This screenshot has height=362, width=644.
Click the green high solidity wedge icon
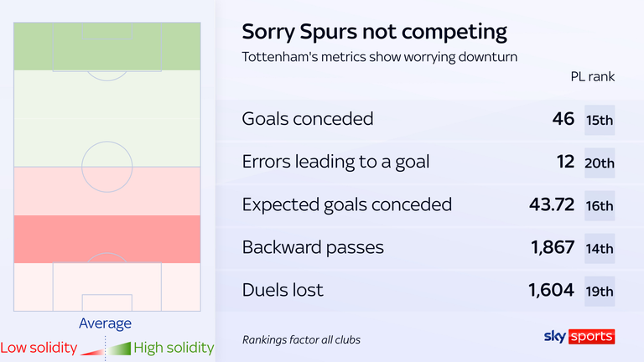121,347
